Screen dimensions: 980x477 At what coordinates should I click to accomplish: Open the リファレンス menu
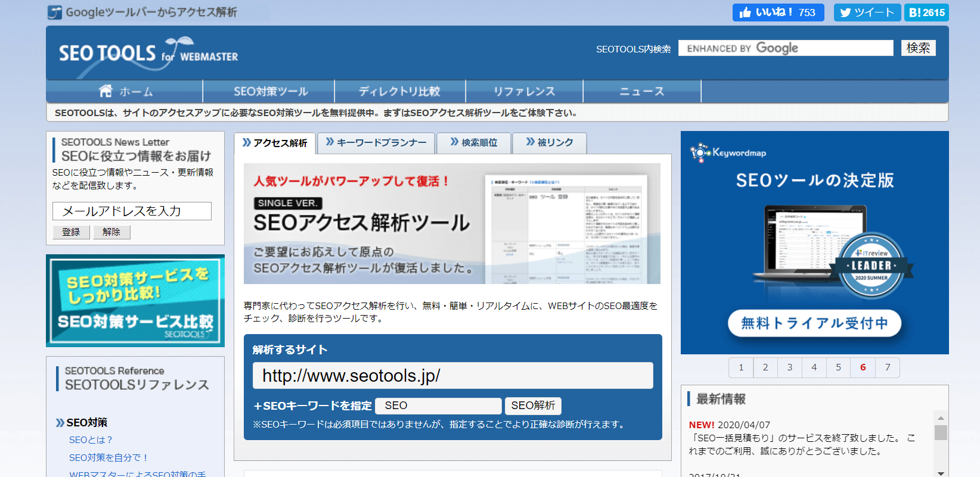(524, 91)
